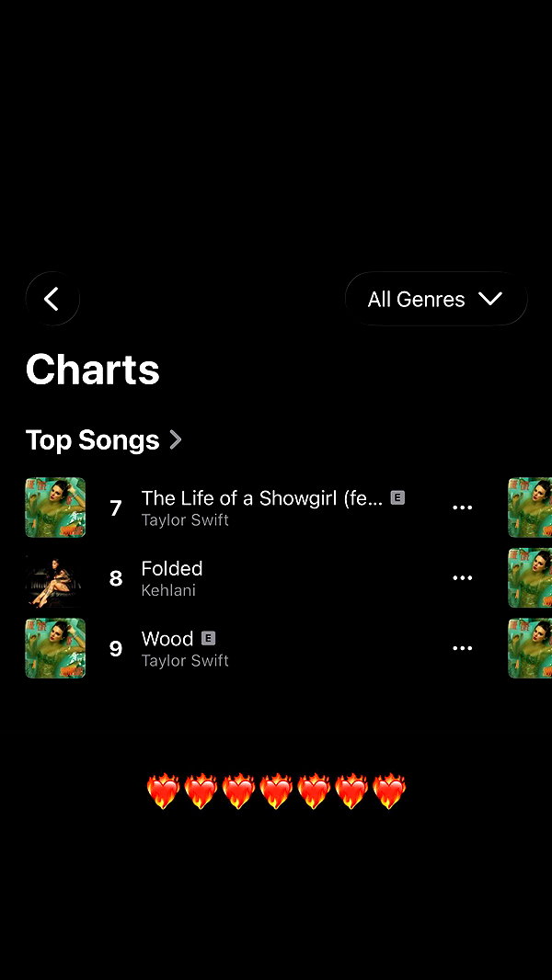
Task: Play The Life of a Showgirl song title
Action: coord(262,498)
